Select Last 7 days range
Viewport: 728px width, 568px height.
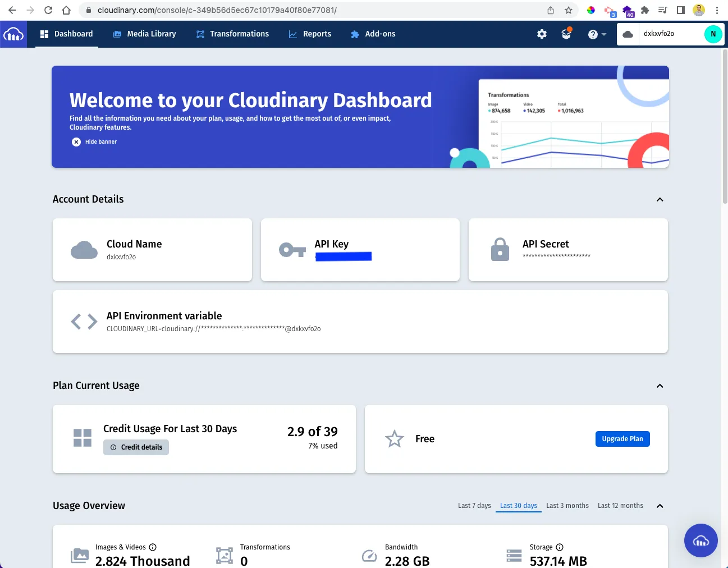(x=474, y=506)
